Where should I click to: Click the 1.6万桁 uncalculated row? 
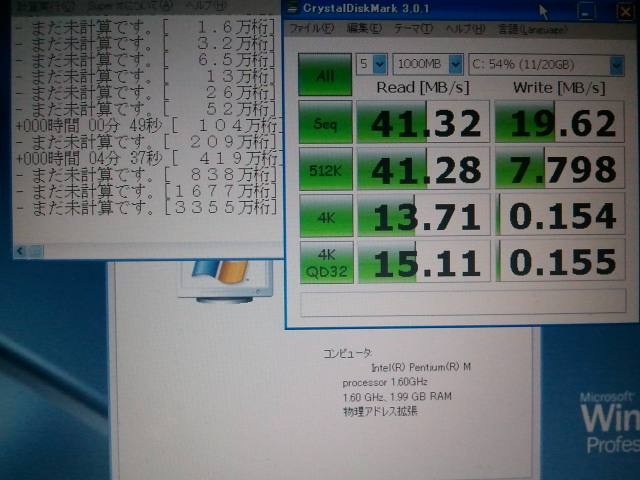click(x=146, y=27)
